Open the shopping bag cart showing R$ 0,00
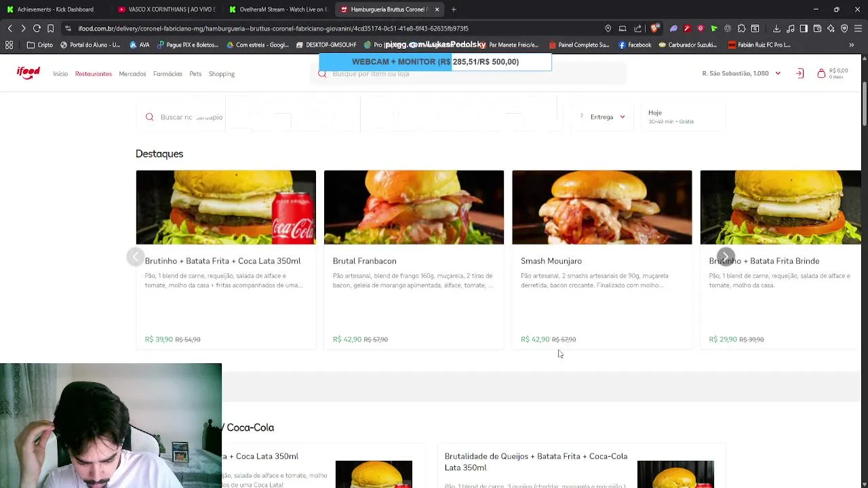 (x=832, y=73)
